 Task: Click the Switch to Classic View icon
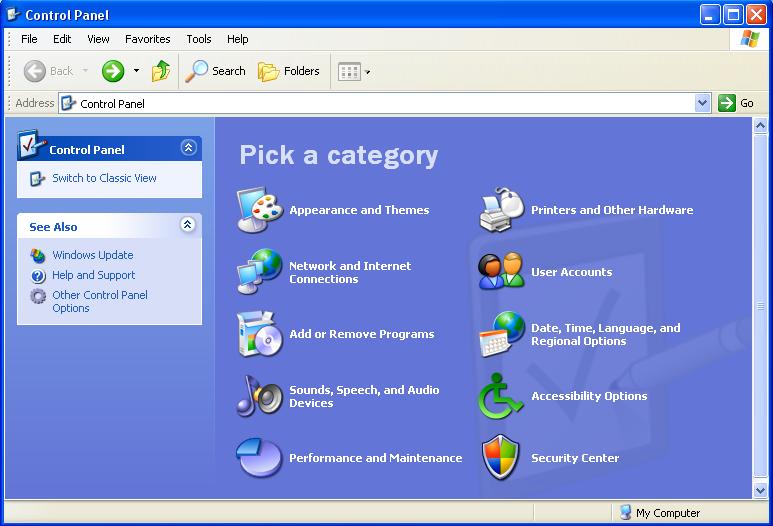(37, 178)
